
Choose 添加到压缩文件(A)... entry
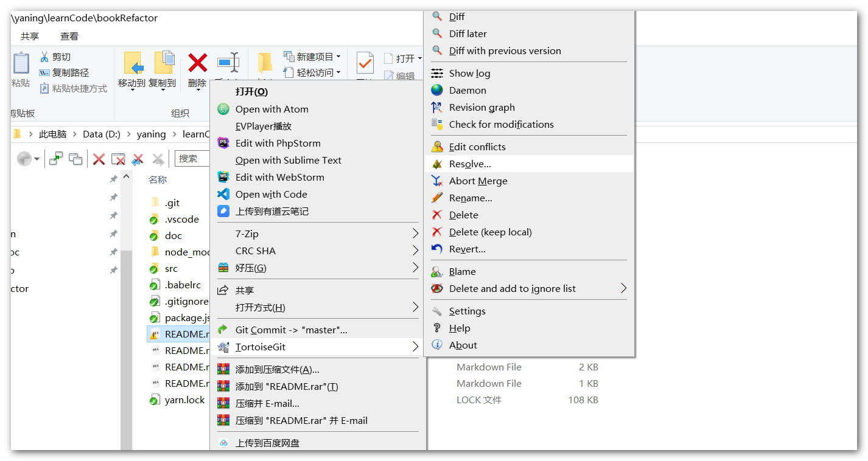[318, 369]
